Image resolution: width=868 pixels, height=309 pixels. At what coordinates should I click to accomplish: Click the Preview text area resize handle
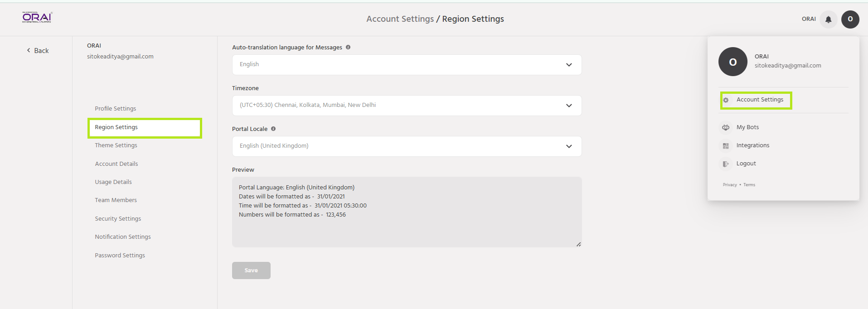tap(578, 244)
